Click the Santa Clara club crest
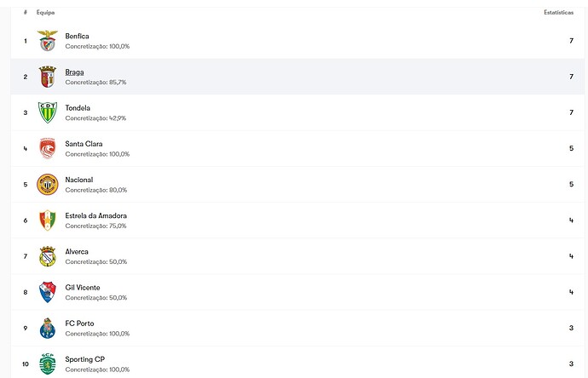The width and height of the screenshot is (588, 378). click(x=47, y=148)
